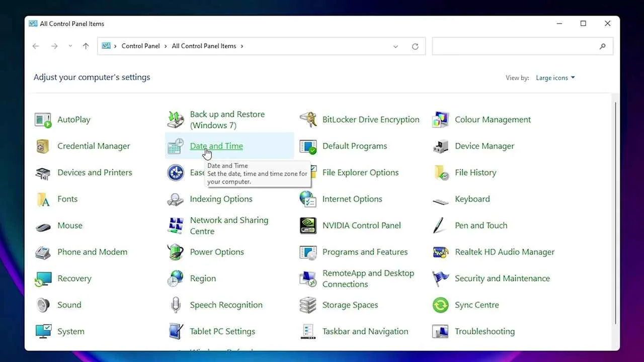Open the View by Large icons dropdown

(555, 78)
